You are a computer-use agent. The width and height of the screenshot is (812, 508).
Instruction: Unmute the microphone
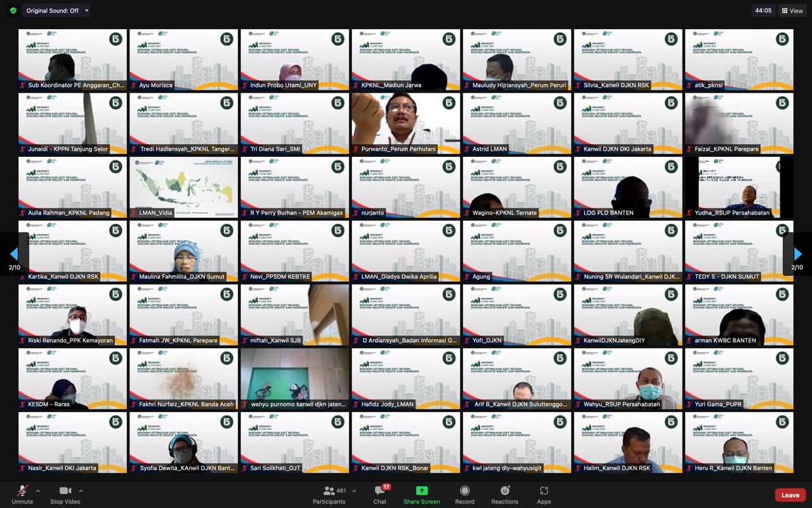pyautogui.click(x=22, y=495)
